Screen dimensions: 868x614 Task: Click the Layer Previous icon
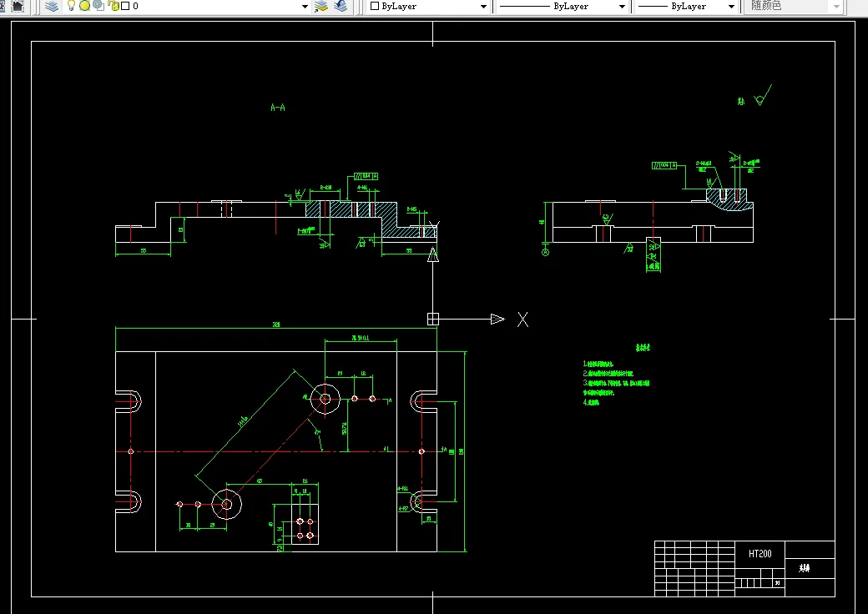click(x=341, y=6)
